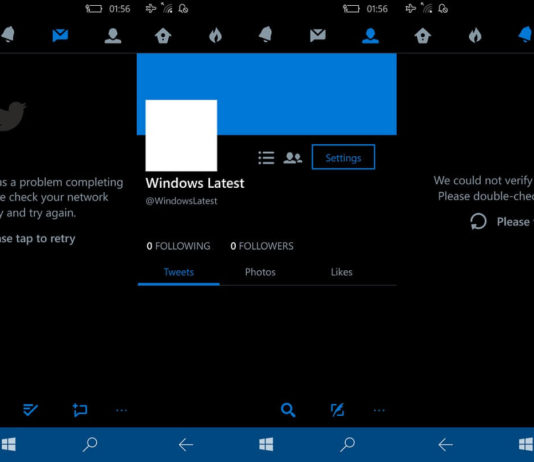Open the two-people icon beside Settings

point(293,158)
